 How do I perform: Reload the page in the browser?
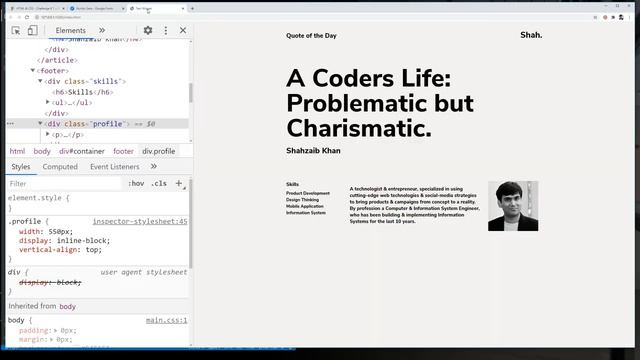(x=27, y=17)
